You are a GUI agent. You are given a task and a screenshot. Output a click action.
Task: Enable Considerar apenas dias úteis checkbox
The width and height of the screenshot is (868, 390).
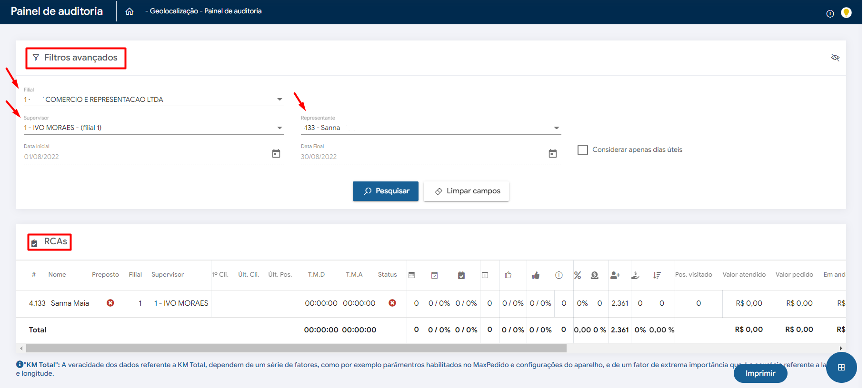point(582,150)
